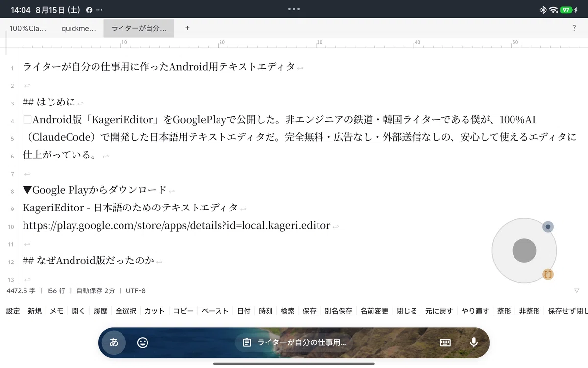588x368 pixels.
Task: Open the emoji picker on keyboard bar
Action: pos(143,342)
